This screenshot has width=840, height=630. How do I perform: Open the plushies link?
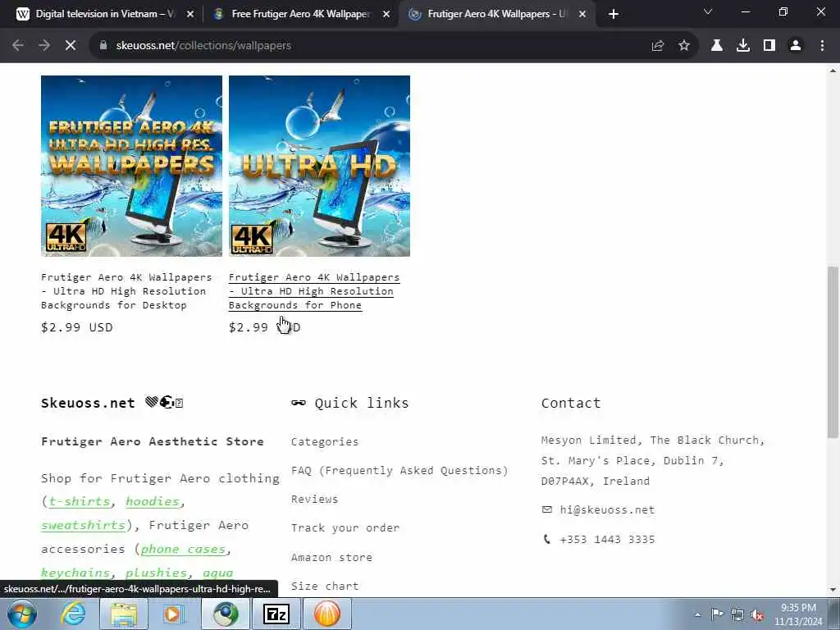point(156,573)
